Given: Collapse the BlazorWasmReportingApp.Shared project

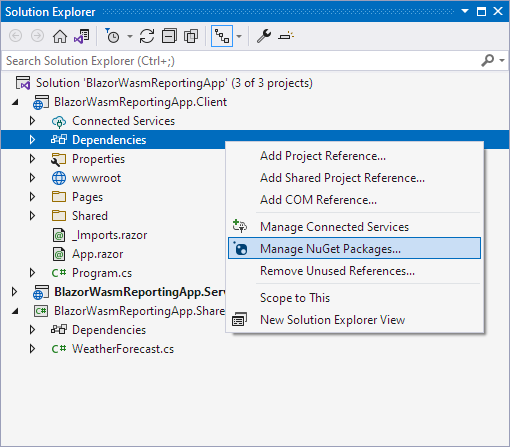Looking at the screenshot, I should pos(15,311).
